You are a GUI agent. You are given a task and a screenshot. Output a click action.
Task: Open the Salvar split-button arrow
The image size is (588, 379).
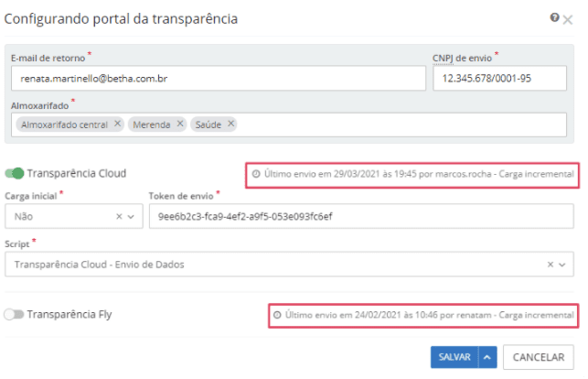coord(487,357)
